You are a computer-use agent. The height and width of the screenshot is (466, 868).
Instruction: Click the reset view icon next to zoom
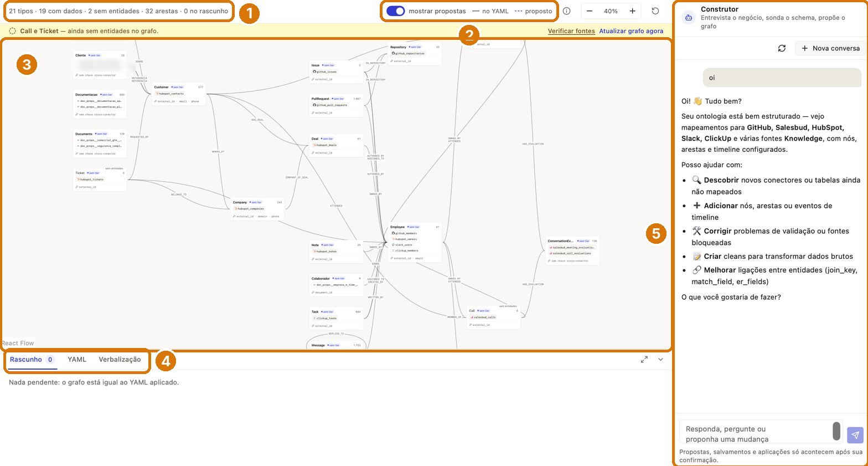tap(655, 11)
